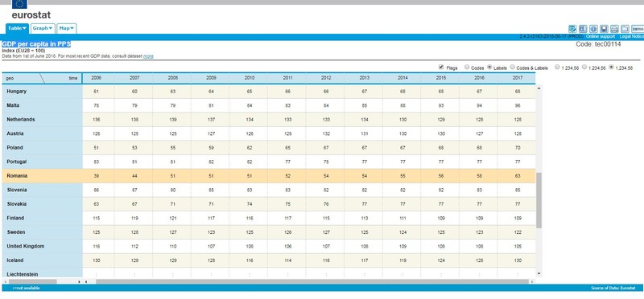Open the explanatory texts book icon
Image resolution: width=644 pixels, height=299 pixels.
coord(582,29)
